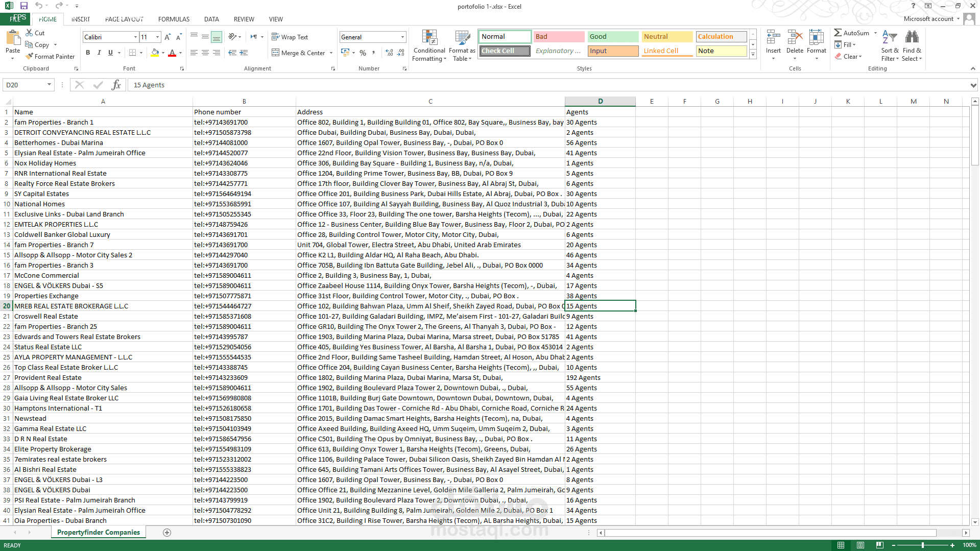The width and height of the screenshot is (980, 551).
Task: Apply the red font color
Action: (x=172, y=53)
